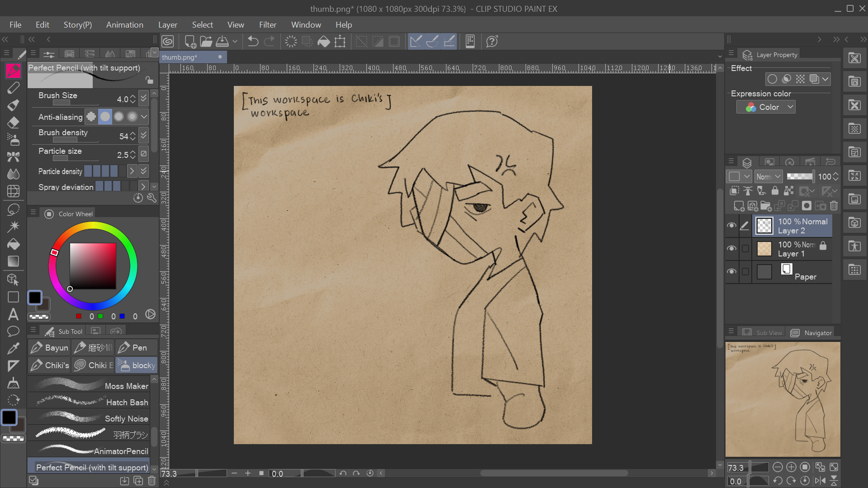
Task: Open the Expression color dropdown
Action: pyautogui.click(x=766, y=107)
